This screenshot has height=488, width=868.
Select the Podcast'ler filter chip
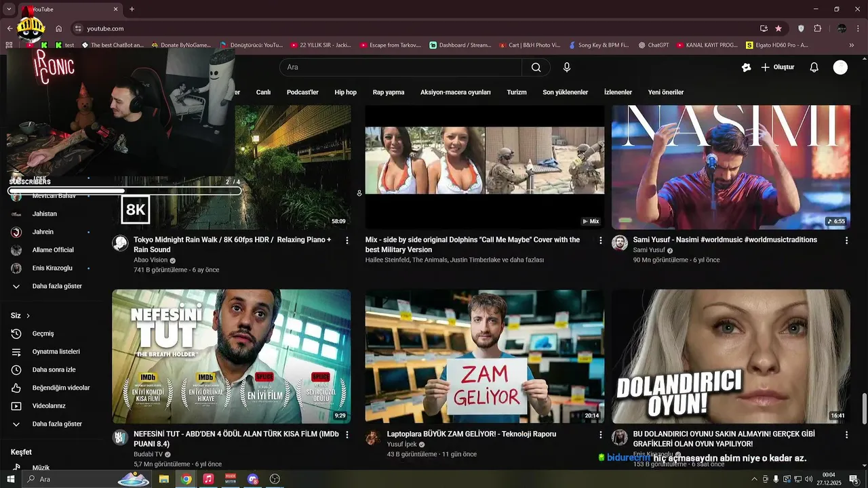[302, 92]
